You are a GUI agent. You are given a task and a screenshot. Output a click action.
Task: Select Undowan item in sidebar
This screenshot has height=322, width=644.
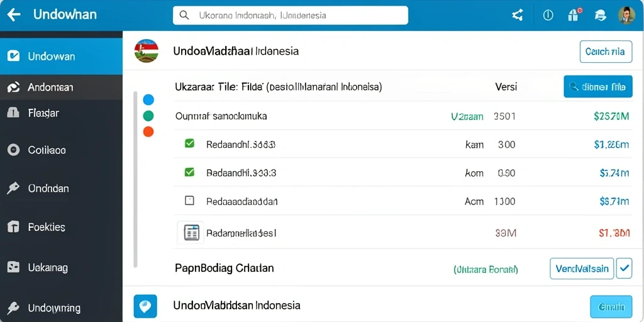(x=61, y=56)
